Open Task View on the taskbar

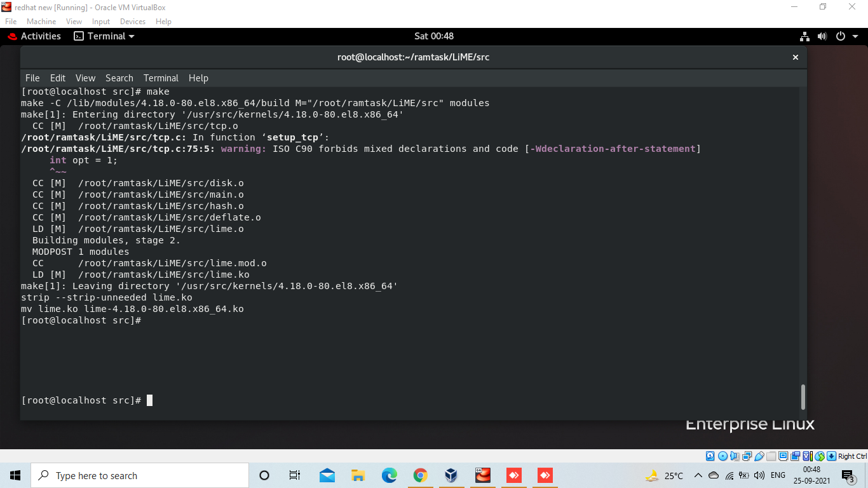[x=295, y=475]
